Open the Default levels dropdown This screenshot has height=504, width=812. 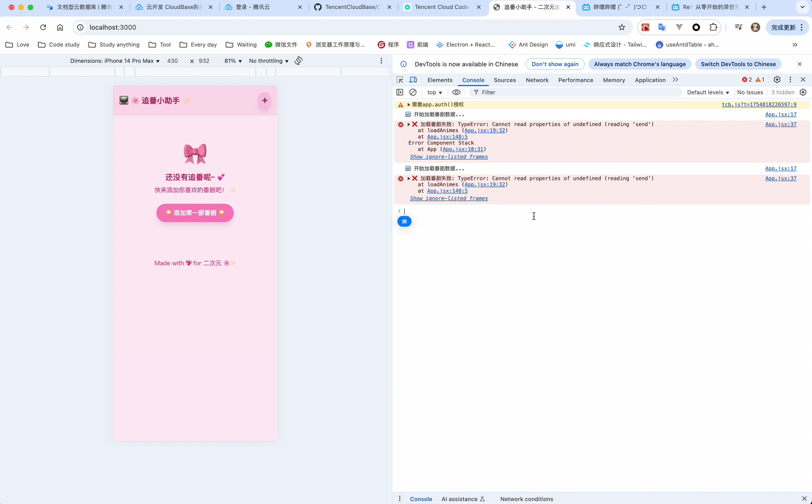pos(708,92)
